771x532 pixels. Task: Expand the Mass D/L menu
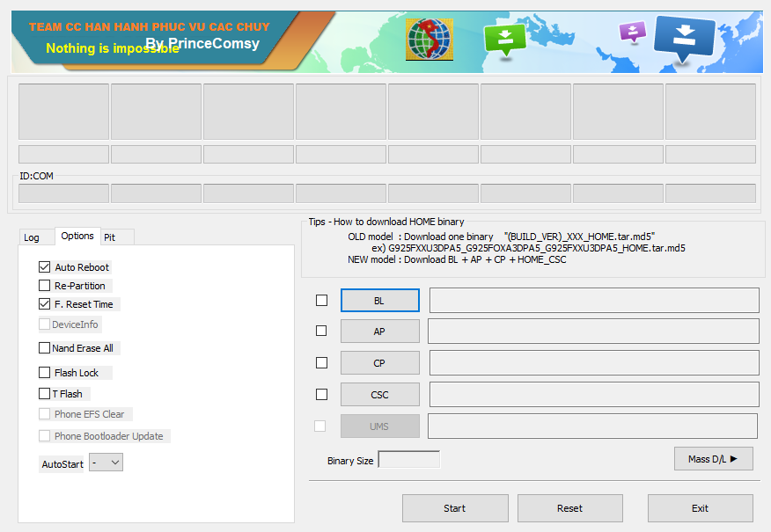[713, 459]
